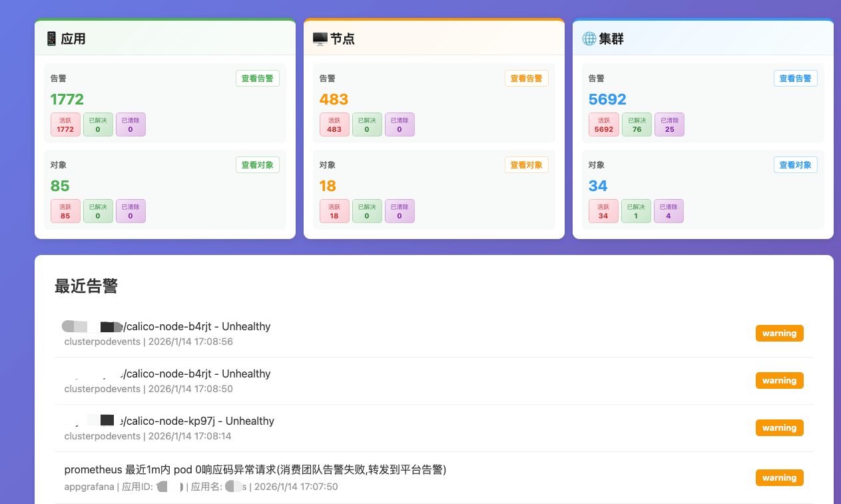The height and width of the screenshot is (504, 841).
Task: Click the 活跃 85 badge under 应用 objects
Action: [65, 211]
